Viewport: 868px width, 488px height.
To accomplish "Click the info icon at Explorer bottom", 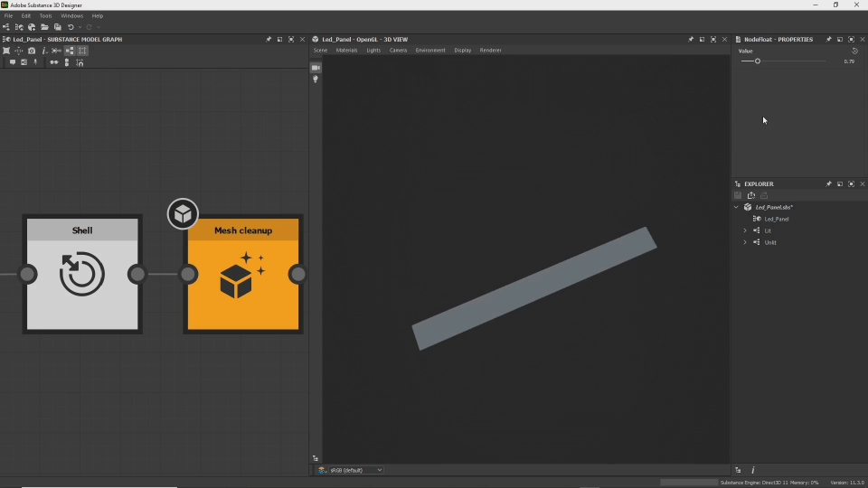I will coord(753,470).
